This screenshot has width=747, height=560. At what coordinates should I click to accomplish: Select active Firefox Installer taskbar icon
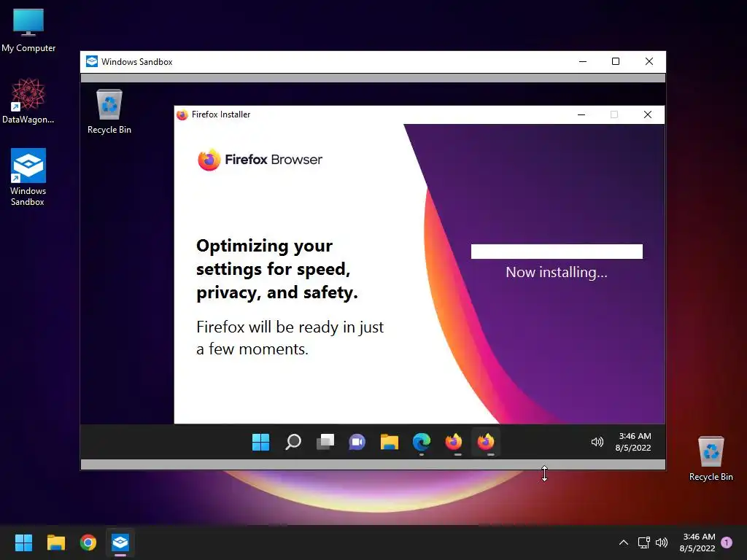pyautogui.click(x=486, y=442)
